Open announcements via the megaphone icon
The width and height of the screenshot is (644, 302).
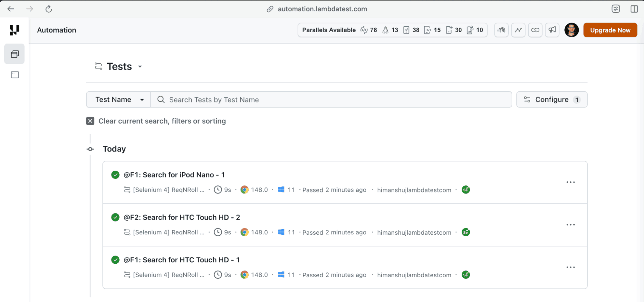[x=552, y=30]
